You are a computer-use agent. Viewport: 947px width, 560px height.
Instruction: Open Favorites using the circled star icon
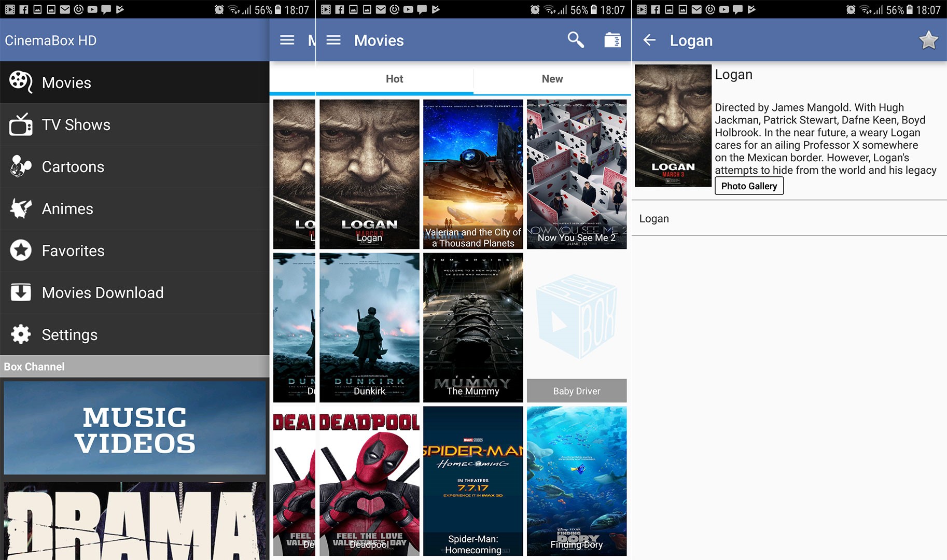click(x=21, y=250)
